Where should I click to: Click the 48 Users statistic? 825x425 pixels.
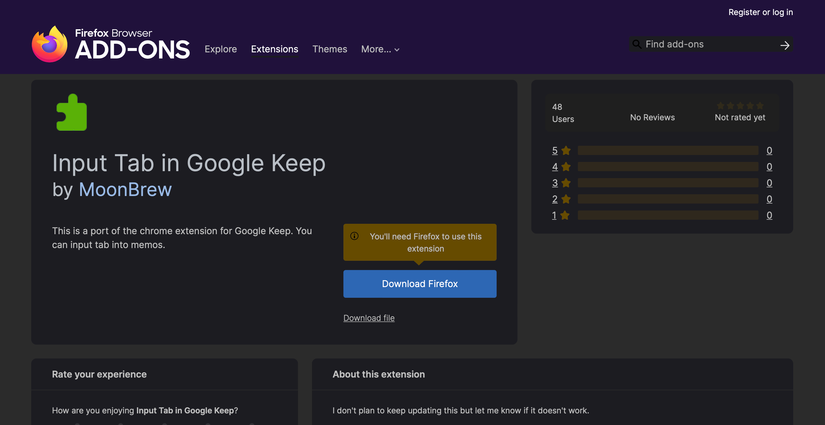coord(563,113)
